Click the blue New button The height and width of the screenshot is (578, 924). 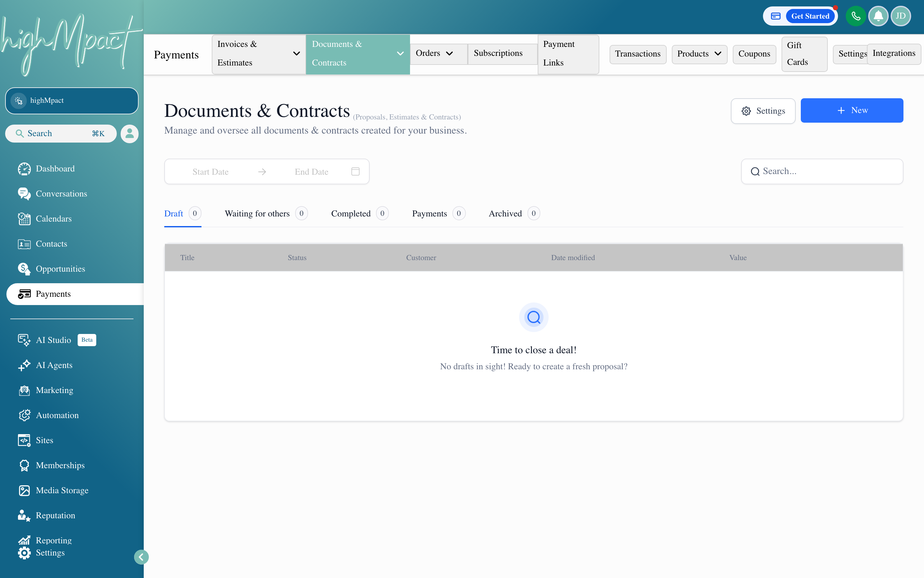tap(851, 110)
